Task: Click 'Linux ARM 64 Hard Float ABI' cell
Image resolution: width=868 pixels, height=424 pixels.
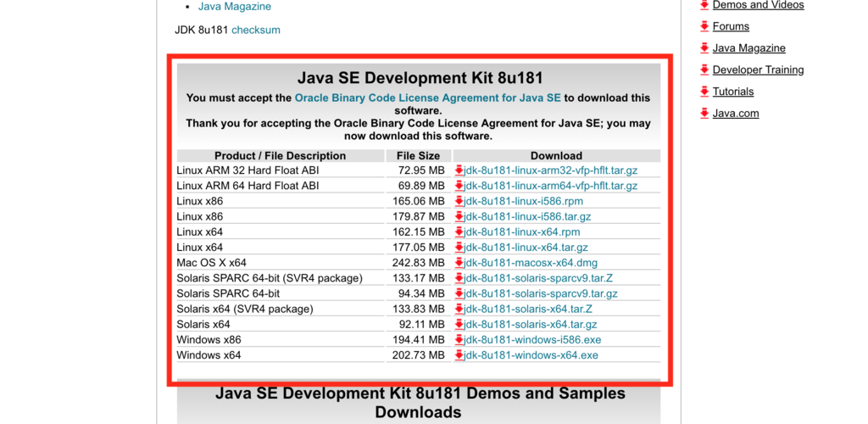Action: (248, 186)
